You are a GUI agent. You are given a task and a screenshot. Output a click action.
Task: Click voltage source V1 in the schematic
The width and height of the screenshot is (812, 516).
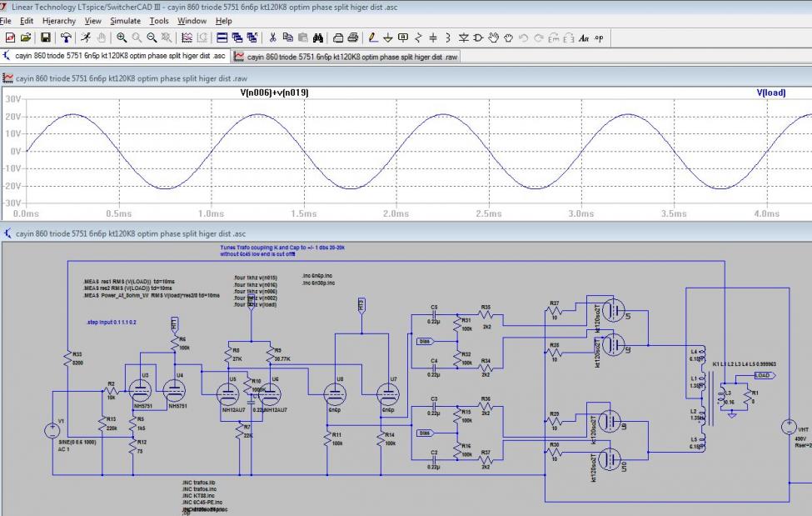52,430
